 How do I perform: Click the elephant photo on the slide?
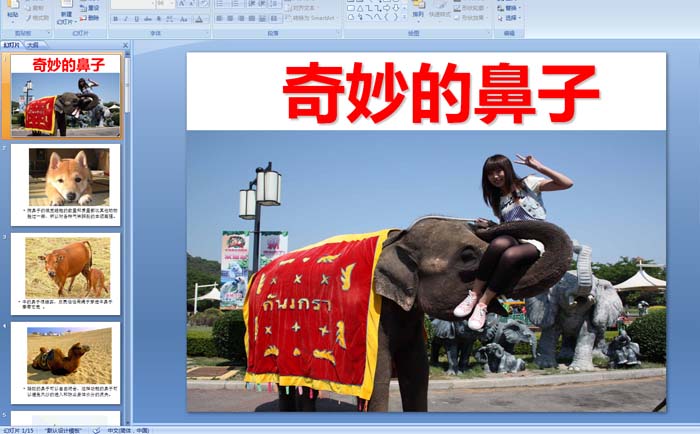point(426,271)
